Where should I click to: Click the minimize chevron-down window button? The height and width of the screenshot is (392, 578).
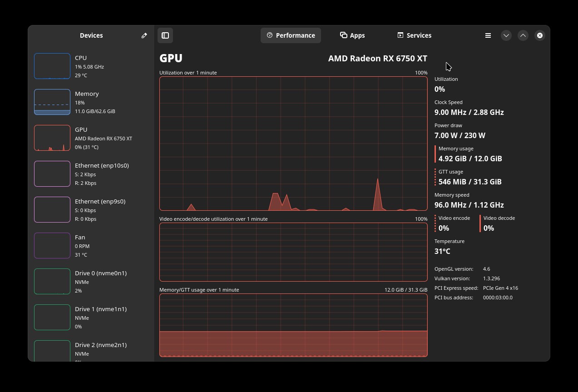(506, 35)
